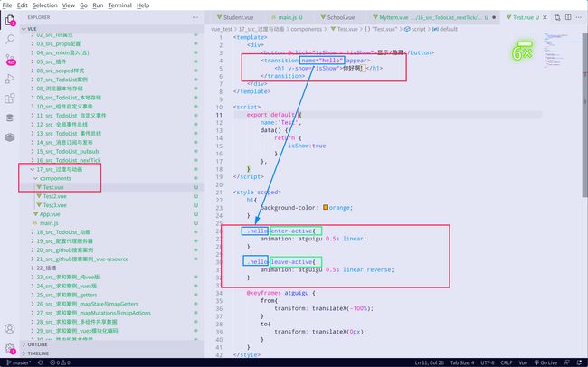Open the View menu

coord(68,5)
